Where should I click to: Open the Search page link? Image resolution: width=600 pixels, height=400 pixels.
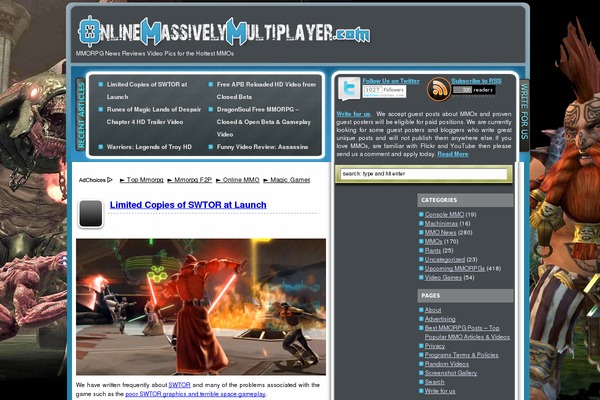point(434,382)
